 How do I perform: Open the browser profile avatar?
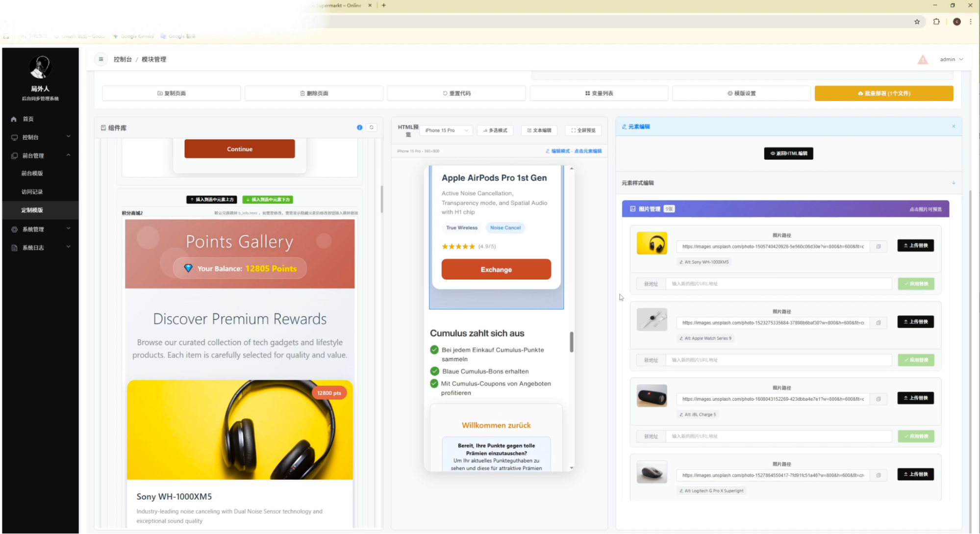(x=956, y=22)
